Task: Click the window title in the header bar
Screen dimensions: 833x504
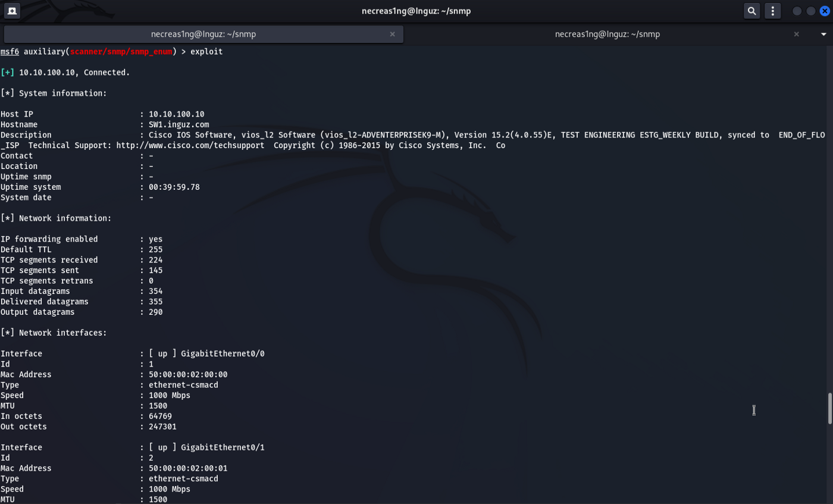Action: pyautogui.click(x=416, y=11)
